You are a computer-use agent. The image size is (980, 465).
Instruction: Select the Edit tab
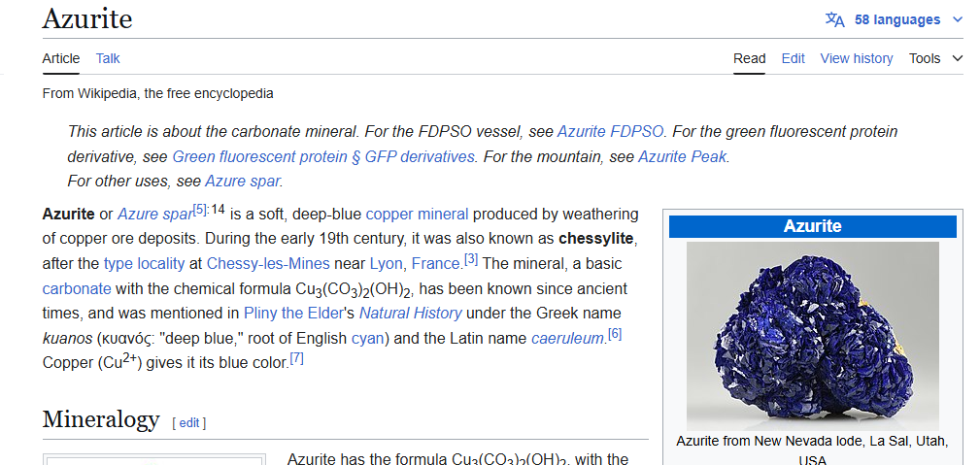tap(794, 58)
